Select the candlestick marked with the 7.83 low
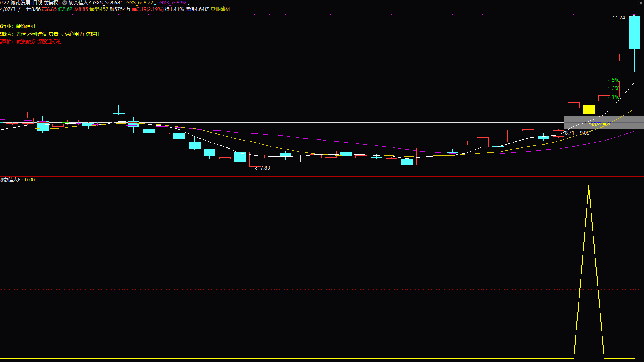This screenshot has width=644, height=362. [x=255, y=159]
